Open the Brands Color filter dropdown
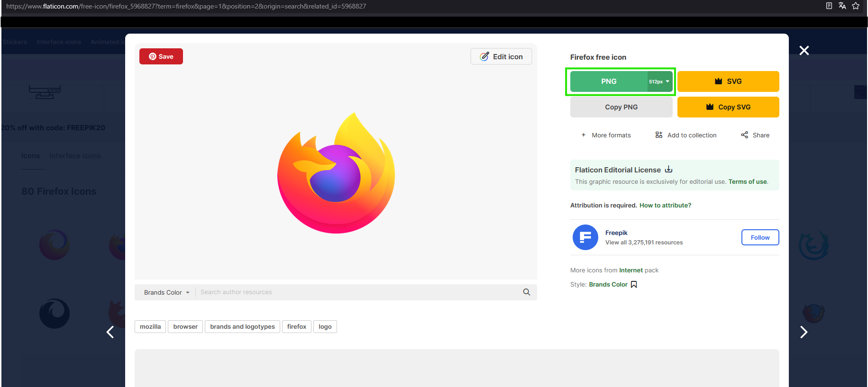This screenshot has height=387, width=868. (166, 292)
